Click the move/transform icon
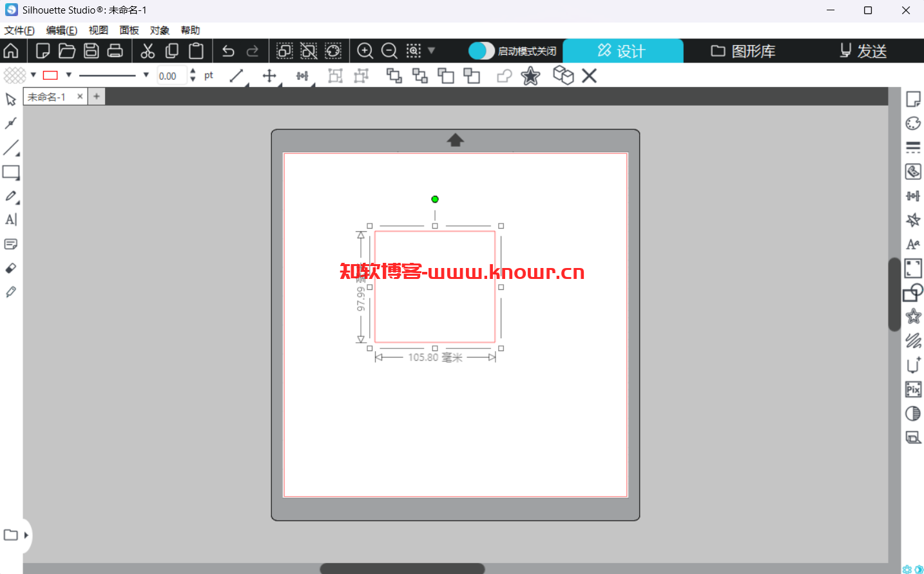924x574 pixels. point(269,76)
